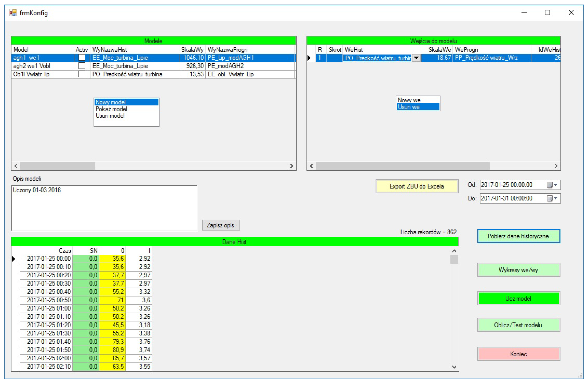Select Pokaż model entry
The image size is (588, 382).
click(x=111, y=109)
